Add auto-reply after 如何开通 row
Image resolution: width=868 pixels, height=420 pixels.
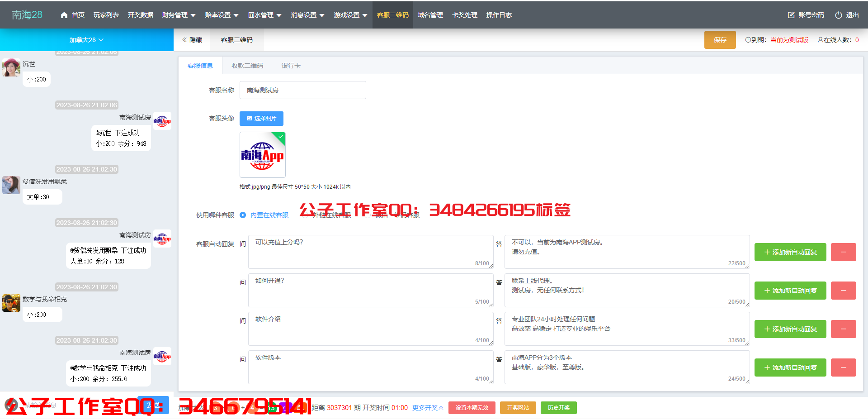790,291
